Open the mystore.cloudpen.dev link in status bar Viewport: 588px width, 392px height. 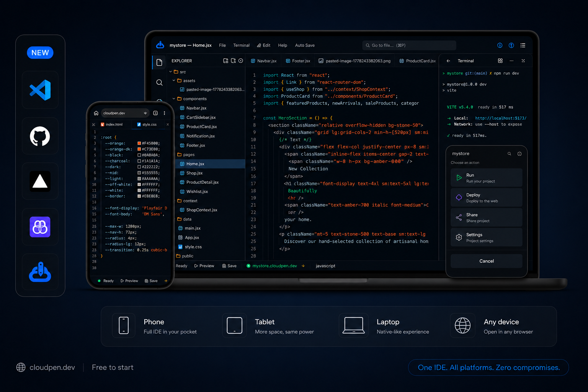[274, 266]
